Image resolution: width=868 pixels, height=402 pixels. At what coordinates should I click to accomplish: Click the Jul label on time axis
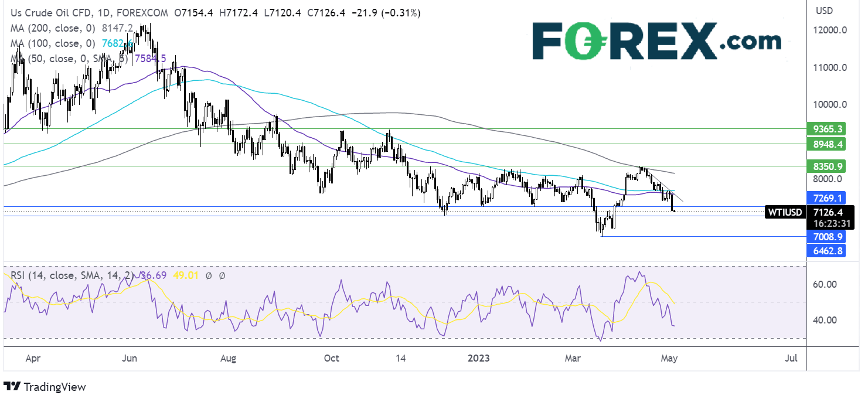click(791, 357)
